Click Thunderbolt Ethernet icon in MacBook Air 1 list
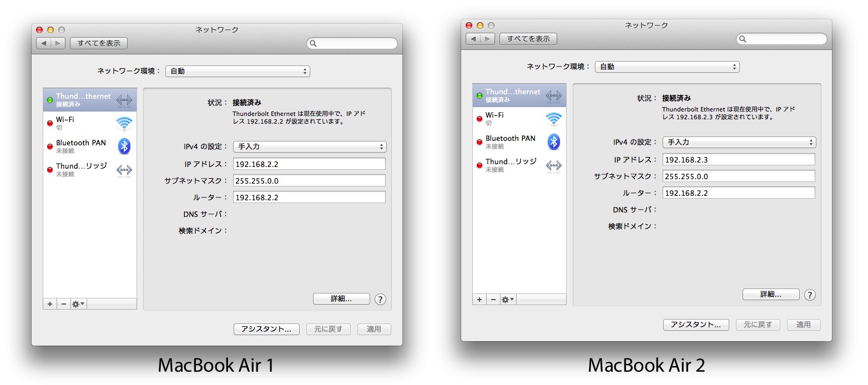This screenshot has height=385, width=868. 124,100
